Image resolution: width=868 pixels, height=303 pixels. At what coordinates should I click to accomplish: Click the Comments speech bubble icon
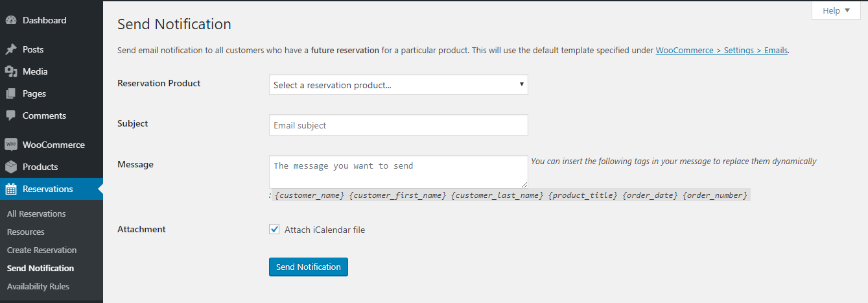(11, 115)
